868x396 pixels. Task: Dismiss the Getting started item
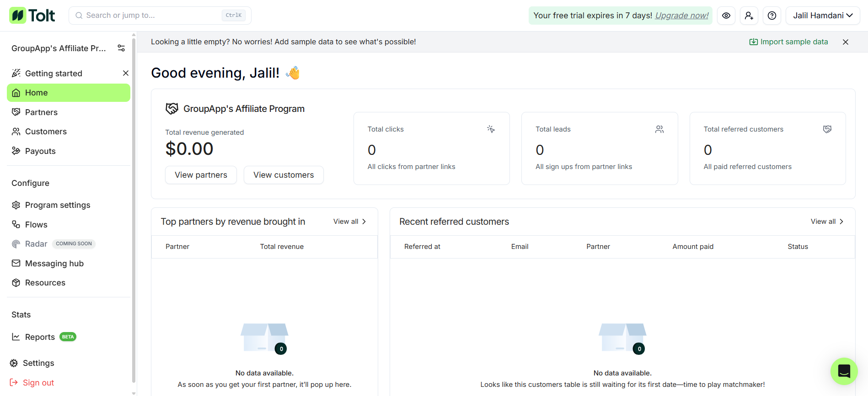click(x=126, y=73)
